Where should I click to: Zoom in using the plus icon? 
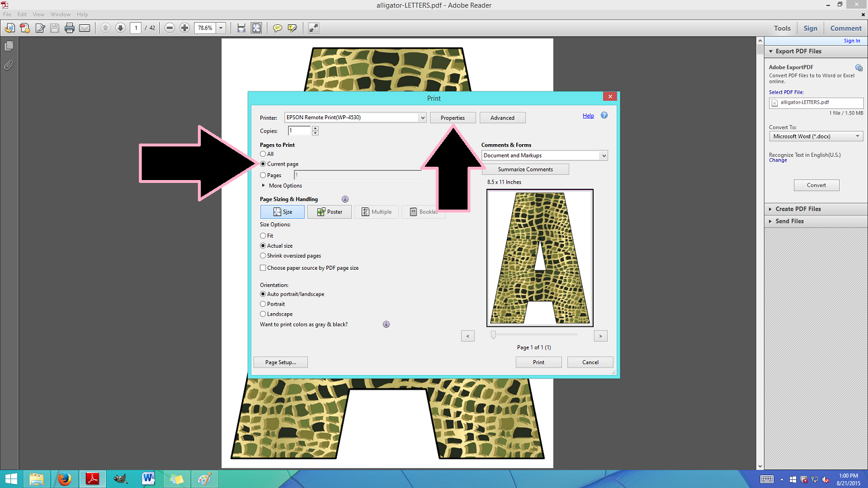[x=185, y=28]
